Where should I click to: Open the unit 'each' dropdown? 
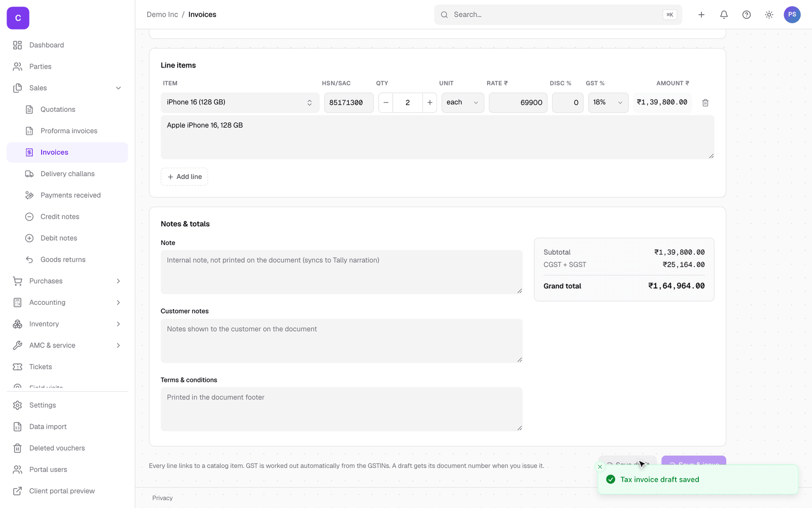[x=463, y=103]
